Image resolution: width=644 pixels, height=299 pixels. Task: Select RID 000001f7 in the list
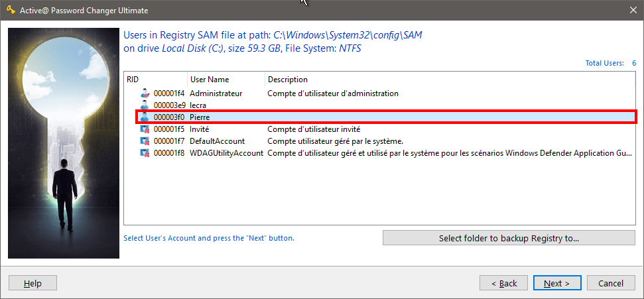point(169,141)
